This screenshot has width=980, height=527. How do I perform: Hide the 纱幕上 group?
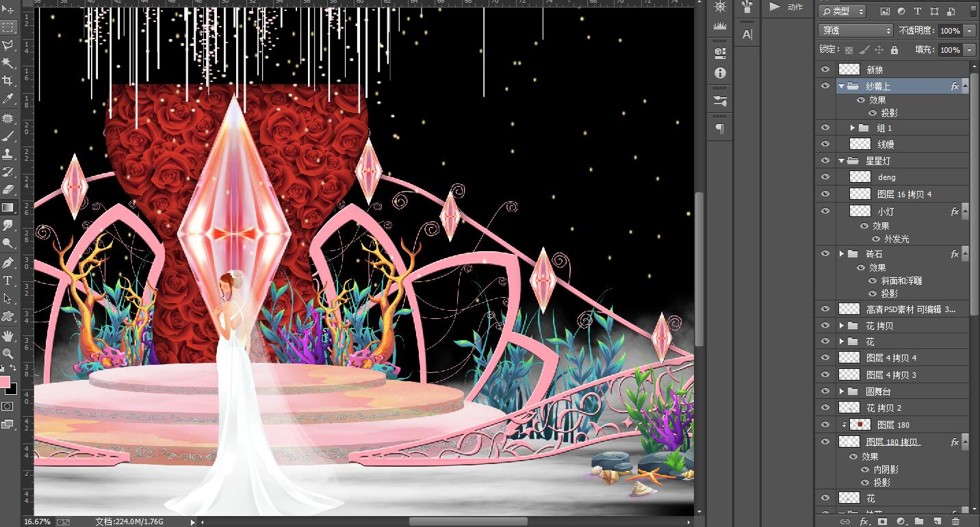point(825,86)
